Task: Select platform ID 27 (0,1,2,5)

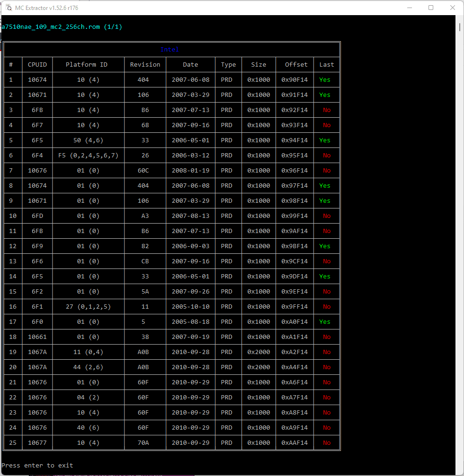Action: (88, 307)
